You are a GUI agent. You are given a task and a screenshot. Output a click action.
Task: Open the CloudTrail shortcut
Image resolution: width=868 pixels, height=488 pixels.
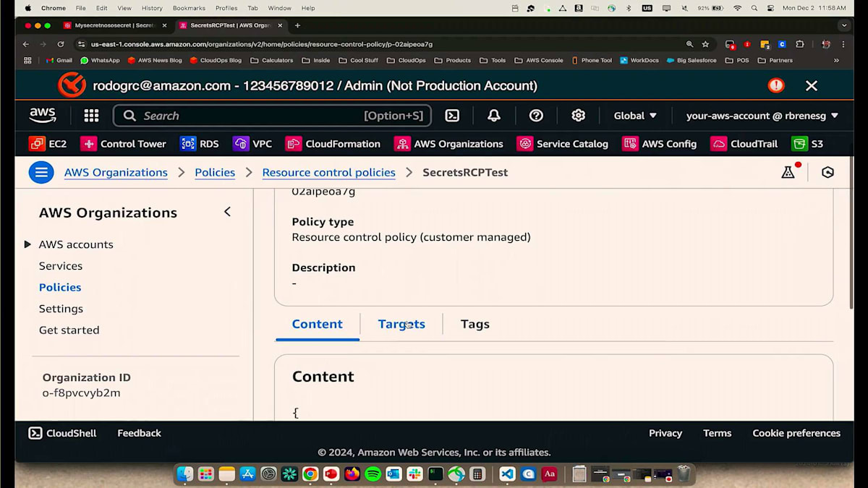point(744,144)
